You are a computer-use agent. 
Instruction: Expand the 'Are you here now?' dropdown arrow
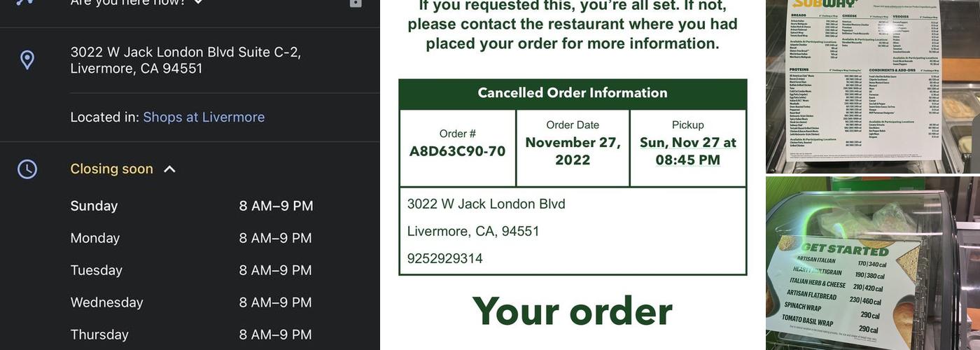point(199,2)
